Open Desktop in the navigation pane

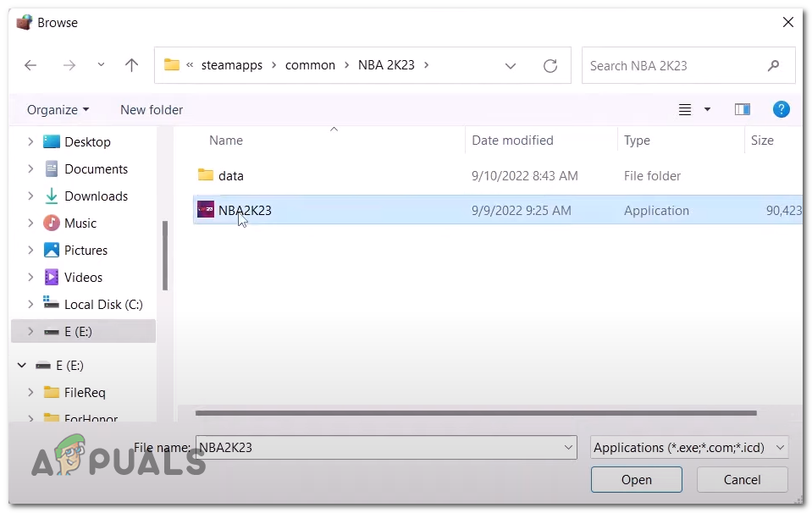coord(87,142)
